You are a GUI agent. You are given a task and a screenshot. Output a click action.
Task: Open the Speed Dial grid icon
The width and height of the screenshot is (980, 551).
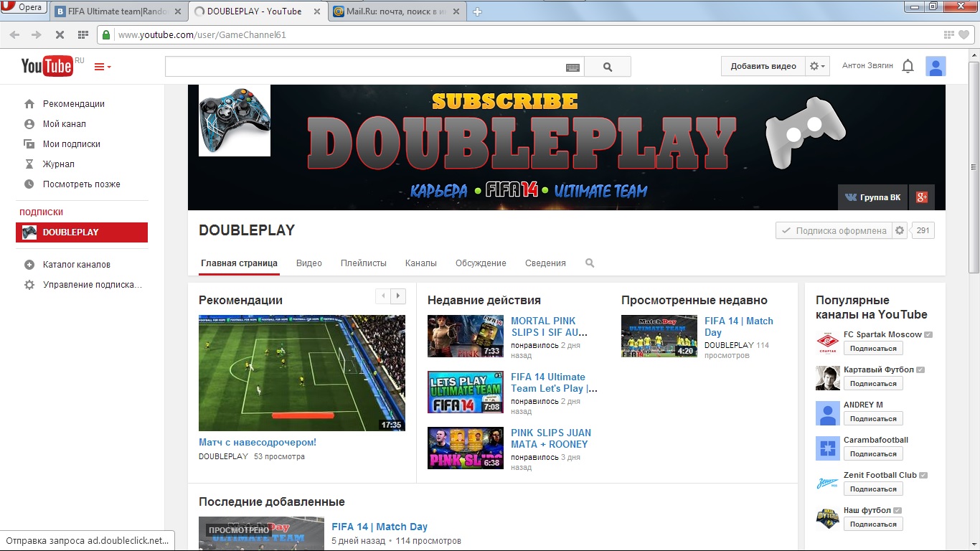tap(83, 34)
